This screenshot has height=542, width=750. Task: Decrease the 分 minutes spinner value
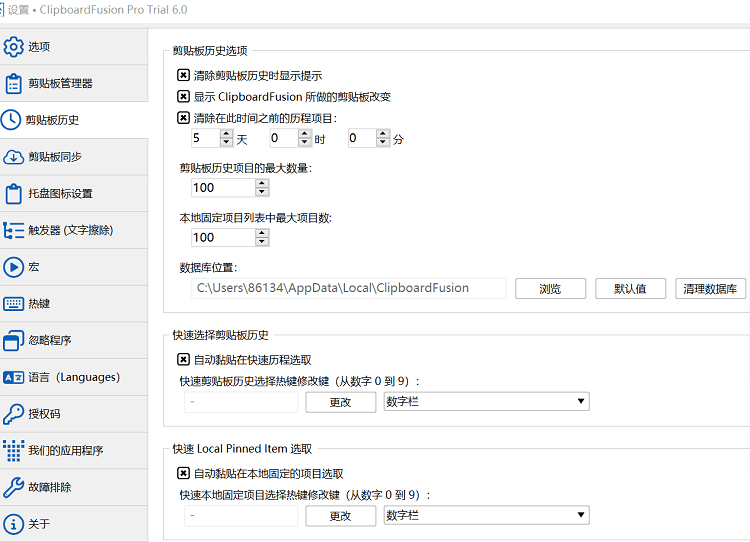coord(383,142)
